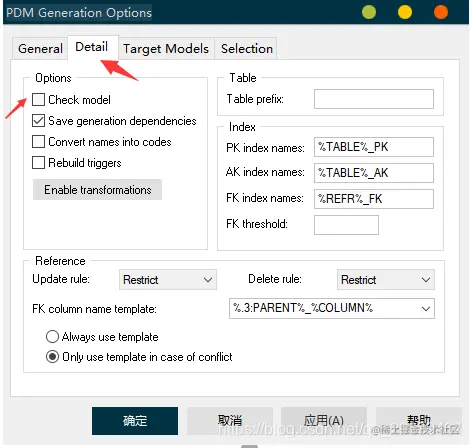Select the Detail tab
472x448 pixels.
[x=92, y=47]
